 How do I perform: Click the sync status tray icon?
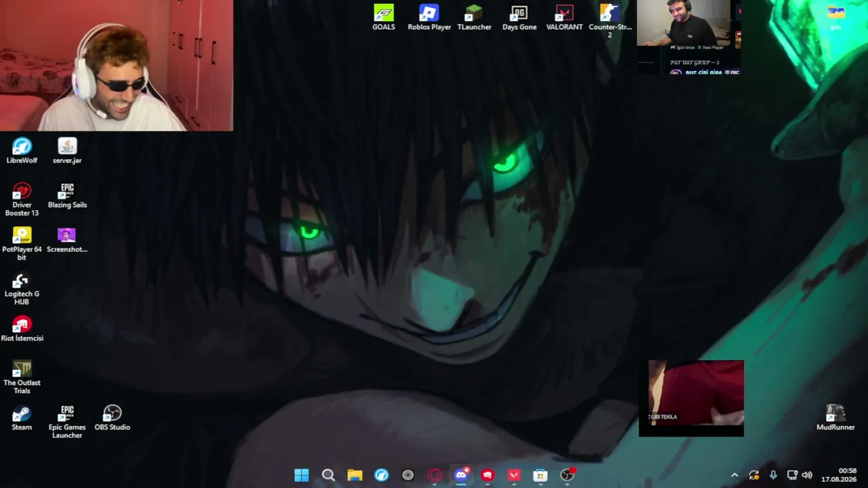[x=754, y=475]
